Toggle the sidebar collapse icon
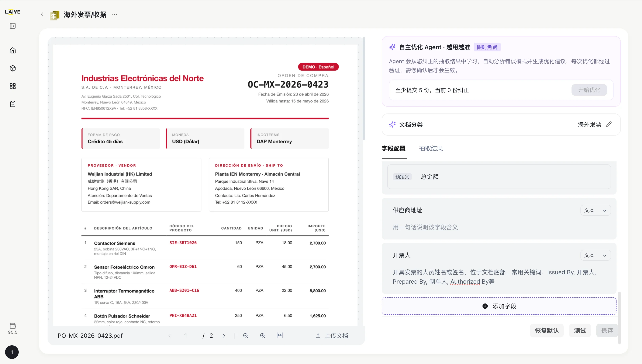Screen dimensions: 642x364 coord(13,26)
